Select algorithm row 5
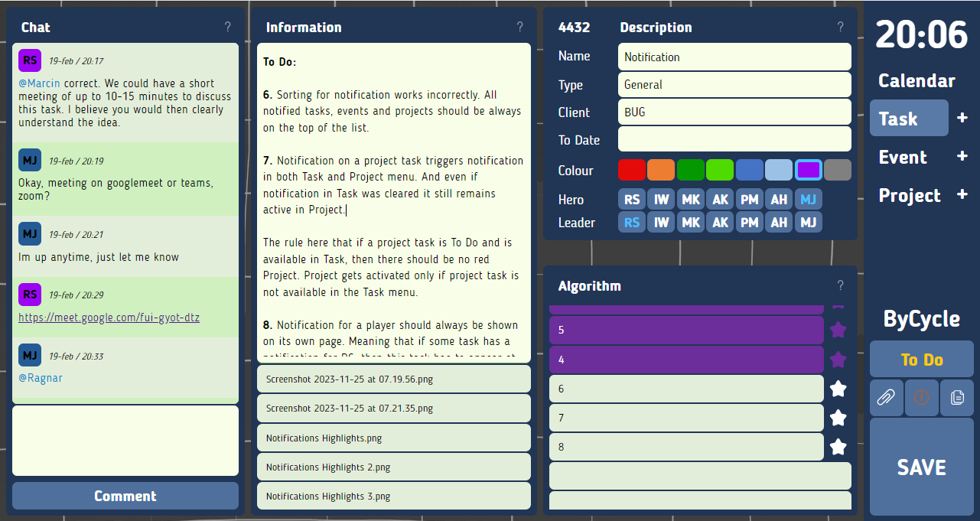This screenshot has height=521, width=980. pos(686,330)
